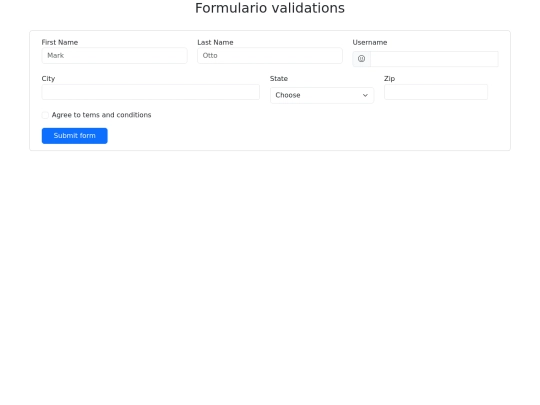
Task: Click the First Name label
Action: click(x=60, y=42)
